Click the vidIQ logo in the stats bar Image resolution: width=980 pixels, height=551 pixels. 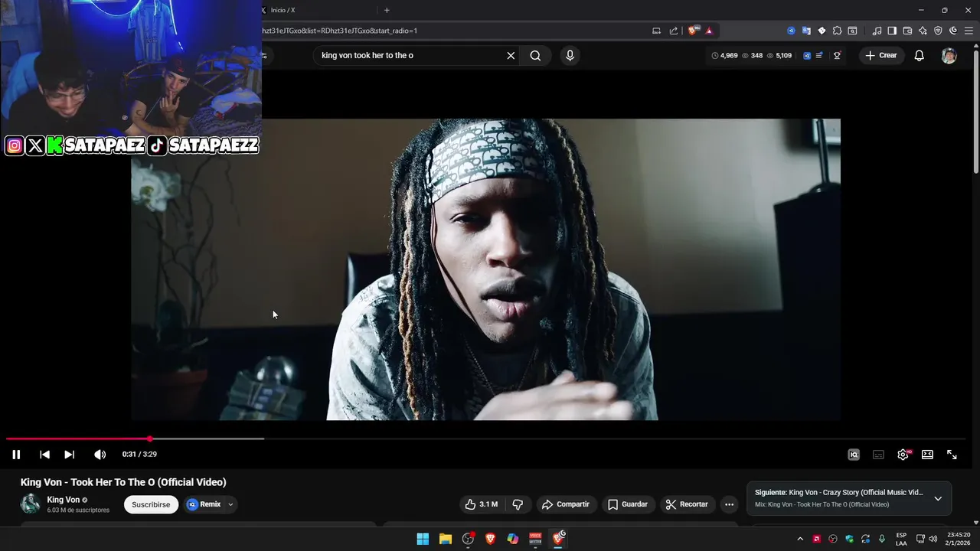point(807,55)
